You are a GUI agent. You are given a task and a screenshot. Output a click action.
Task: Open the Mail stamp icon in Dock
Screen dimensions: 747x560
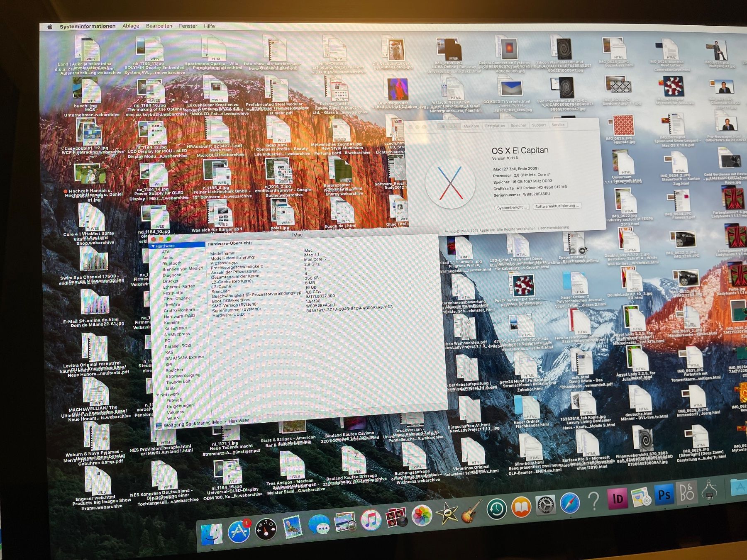[292, 526]
